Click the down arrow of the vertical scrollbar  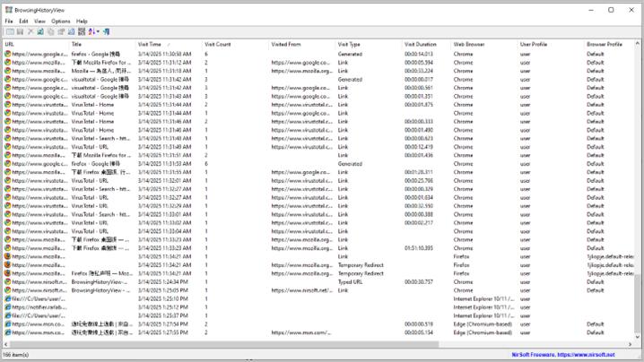[638, 337]
